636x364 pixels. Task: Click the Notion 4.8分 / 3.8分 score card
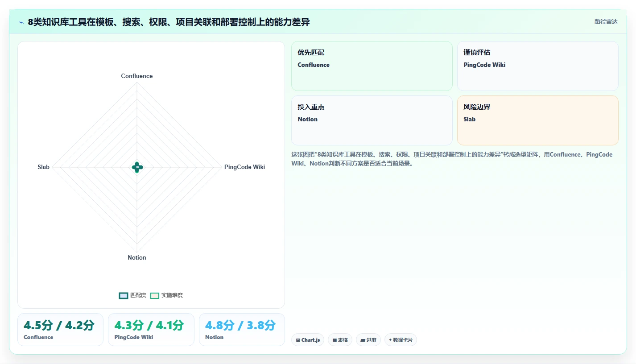click(x=242, y=330)
